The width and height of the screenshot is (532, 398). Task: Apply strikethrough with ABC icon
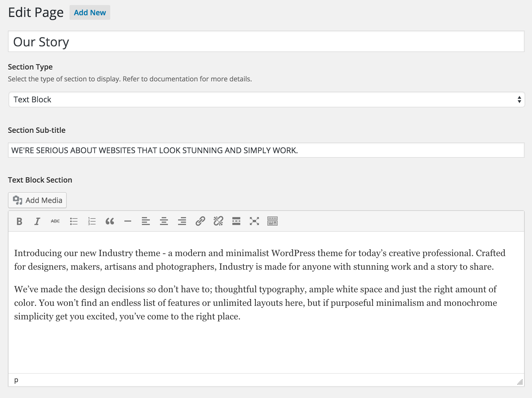55,221
